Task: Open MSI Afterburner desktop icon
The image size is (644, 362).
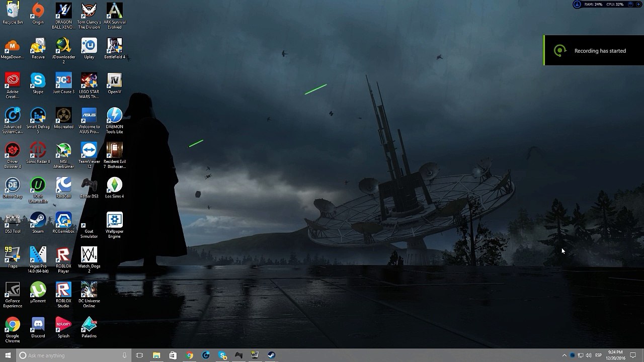Action: click(x=63, y=155)
